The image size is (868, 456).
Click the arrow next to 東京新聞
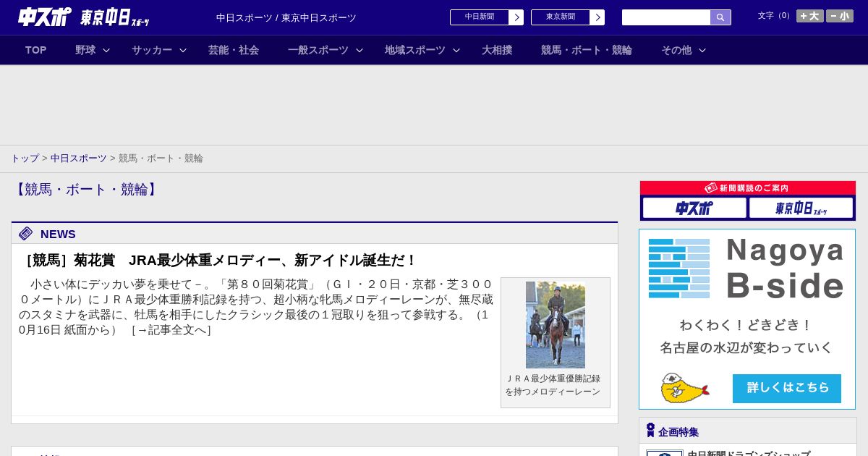click(x=597, y=17)
